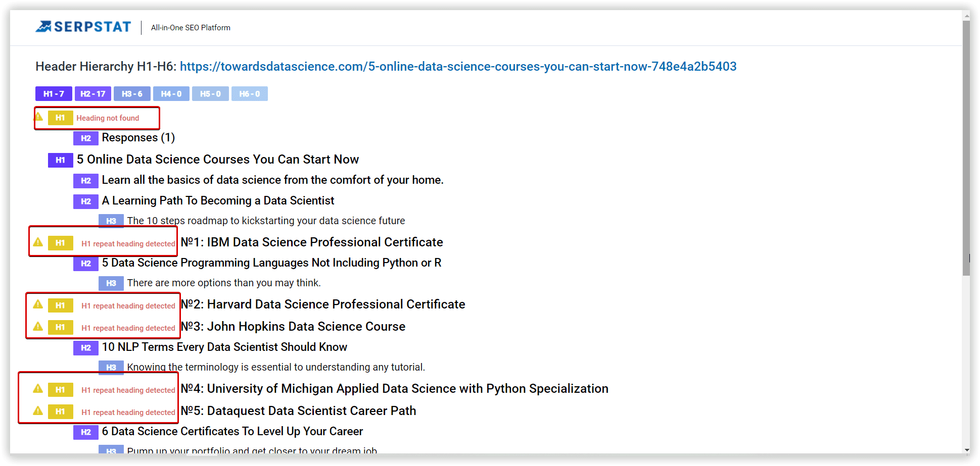
Task: Click H2 tag beside 'Responses (1)'
Action: tap(85, 138)
